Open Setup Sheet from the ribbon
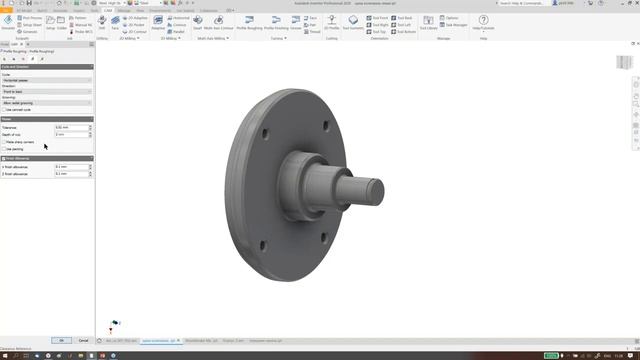 29,25
